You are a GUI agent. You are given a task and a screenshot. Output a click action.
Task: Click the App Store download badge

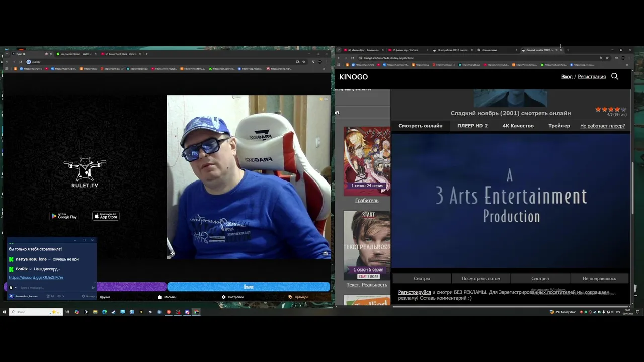click(x=106, y=216)
